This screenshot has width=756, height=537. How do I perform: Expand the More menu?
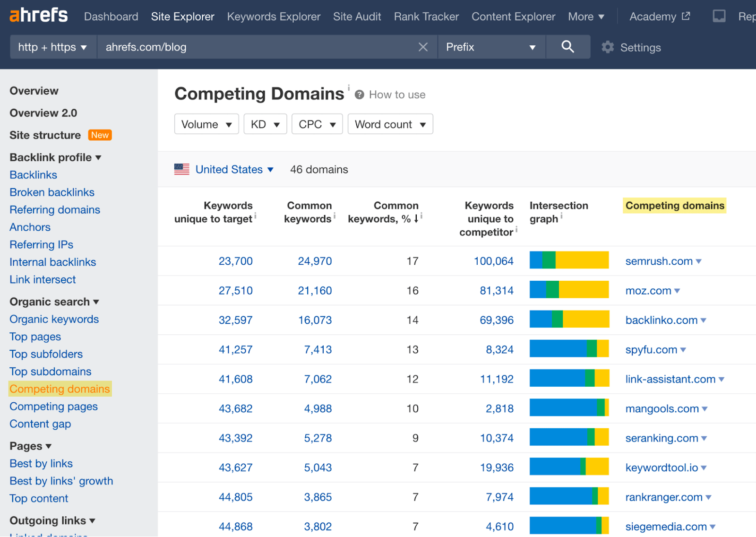point(586,17)
